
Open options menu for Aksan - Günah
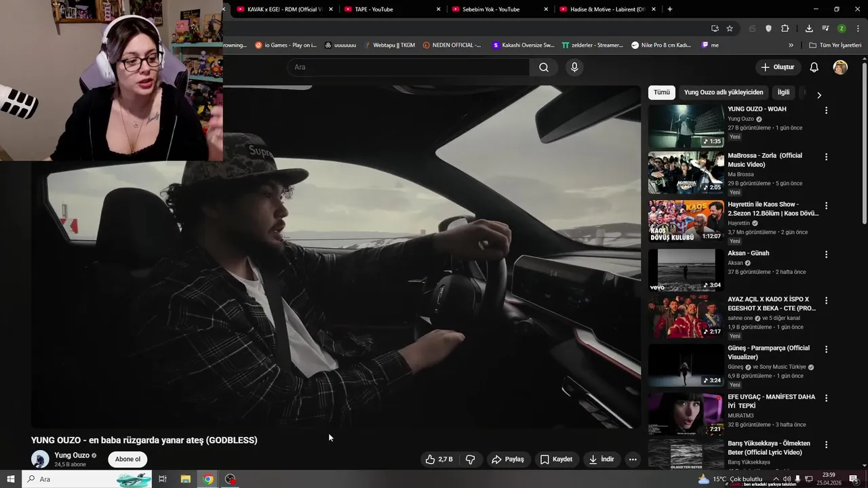click(x=826, y=254)
